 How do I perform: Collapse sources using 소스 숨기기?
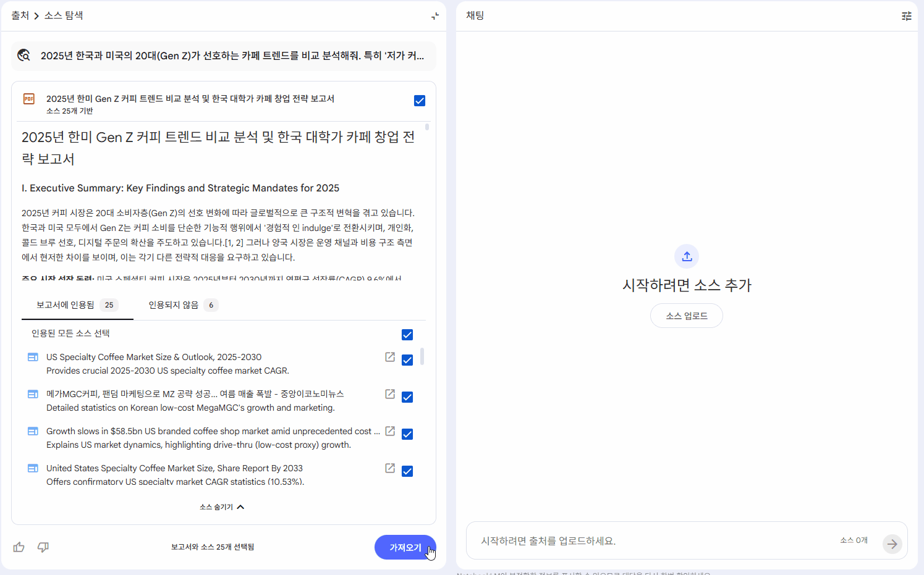pos(222,506)
